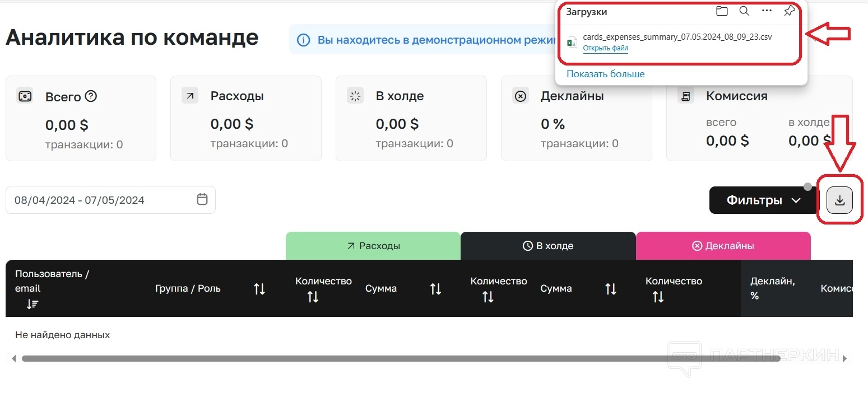The width and height of the screenshot is (868, 407).
Task: Click the question mark icon next to Всего
Action: (x=91, y=96)
